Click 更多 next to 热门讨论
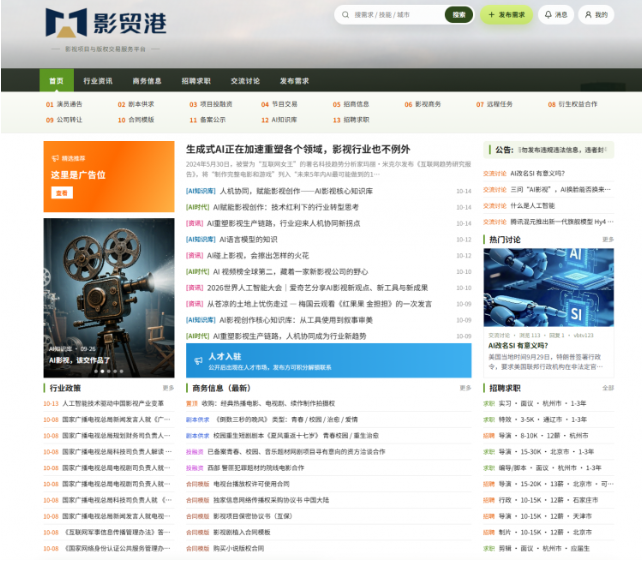The width and height of the screenshot is (642, 569). click(x=608, y=239)
